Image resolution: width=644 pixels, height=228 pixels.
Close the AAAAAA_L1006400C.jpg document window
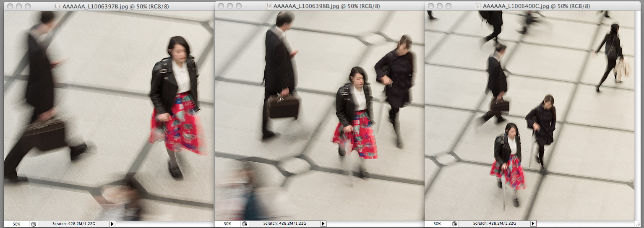(x=430, y=6)
